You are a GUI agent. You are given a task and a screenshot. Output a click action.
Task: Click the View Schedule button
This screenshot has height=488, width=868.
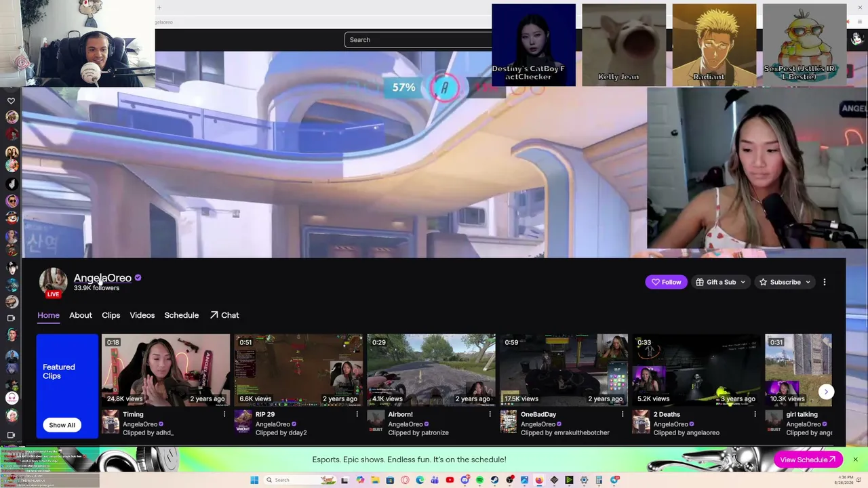(x=808, y=460)
